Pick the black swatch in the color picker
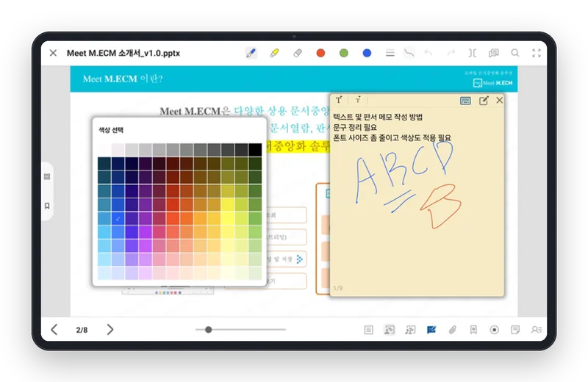The height and width of the screenshot is (382, 588). point(255,150)
